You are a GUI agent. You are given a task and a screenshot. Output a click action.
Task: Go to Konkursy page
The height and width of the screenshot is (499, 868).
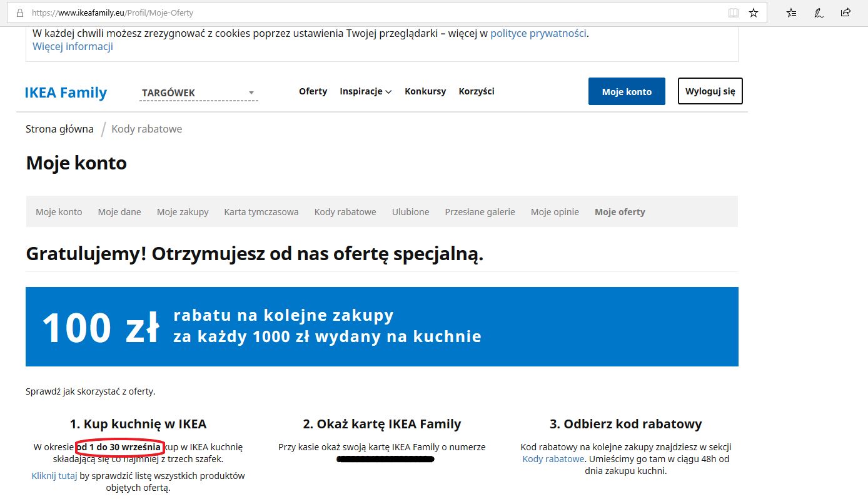tap(425, 91)
